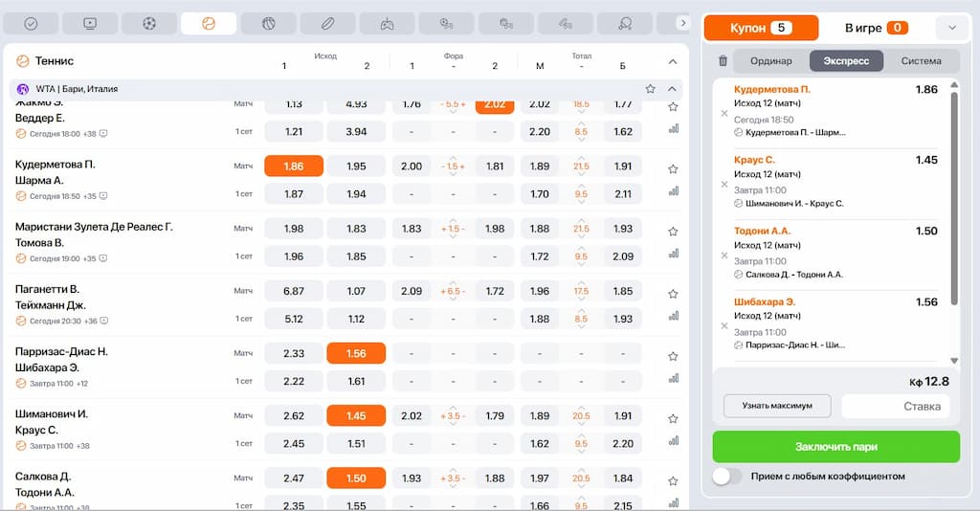Focus the Ставка stake input field
The image size is (980, 511).
(896, 406)
